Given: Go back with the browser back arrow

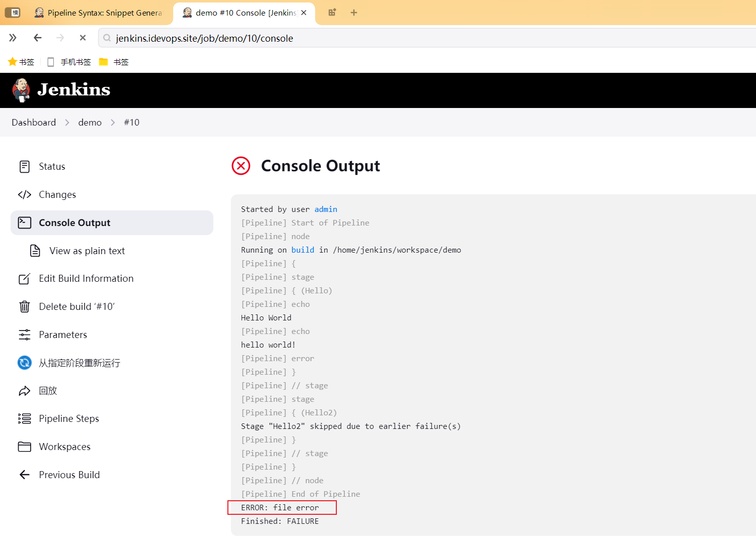Looking at the screenshot, I should coord(38,38).
